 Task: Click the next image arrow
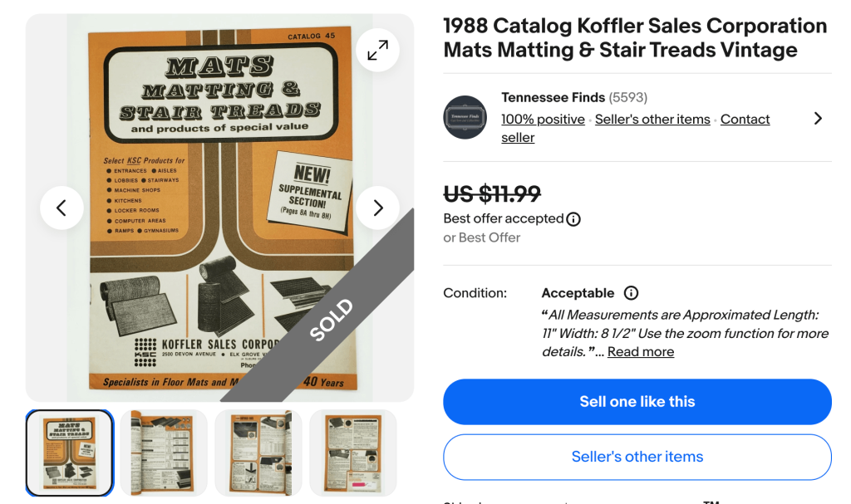coord(377,208)
